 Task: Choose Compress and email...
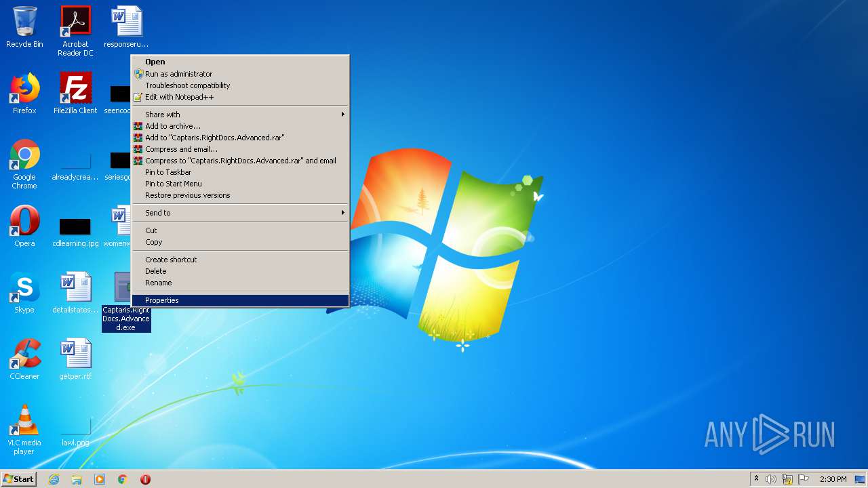click(x=240, y=149)
